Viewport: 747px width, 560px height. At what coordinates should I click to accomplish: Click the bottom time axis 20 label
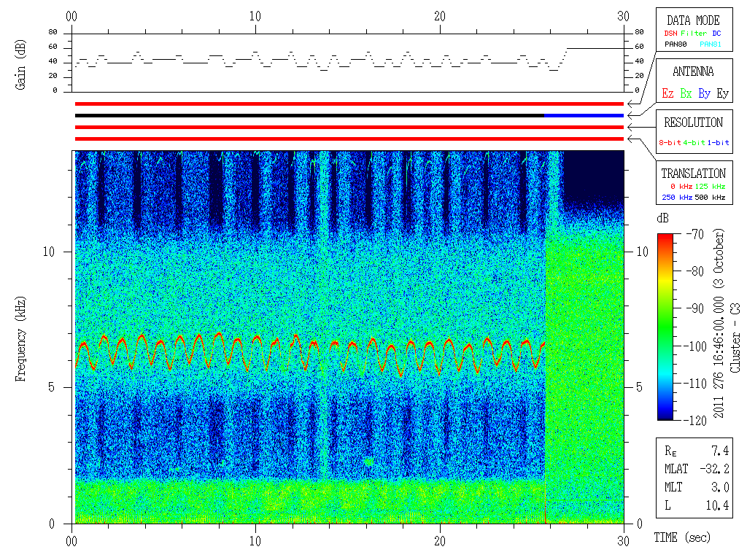(x=440, y=541)
